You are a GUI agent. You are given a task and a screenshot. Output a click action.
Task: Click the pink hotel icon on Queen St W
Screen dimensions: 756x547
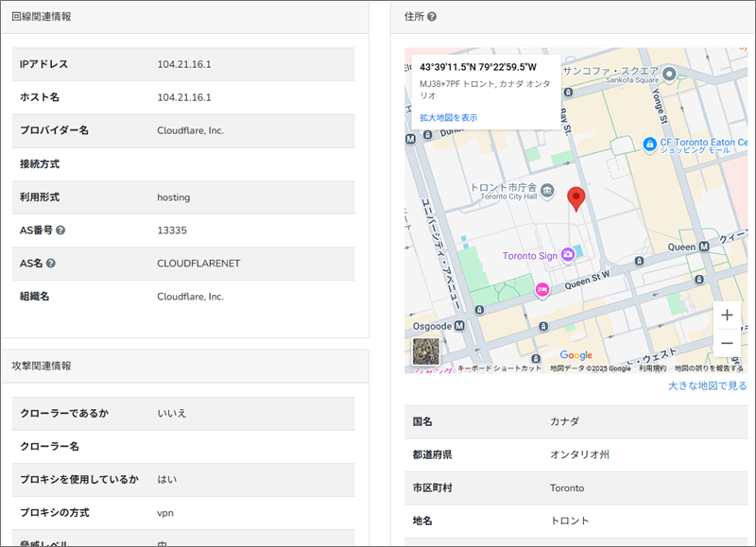pos(542,290)
